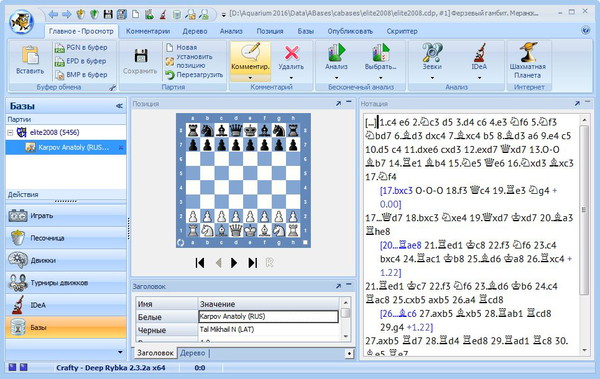Click the blue forward arrow in quick toolbar

click(x=67, y=15)
